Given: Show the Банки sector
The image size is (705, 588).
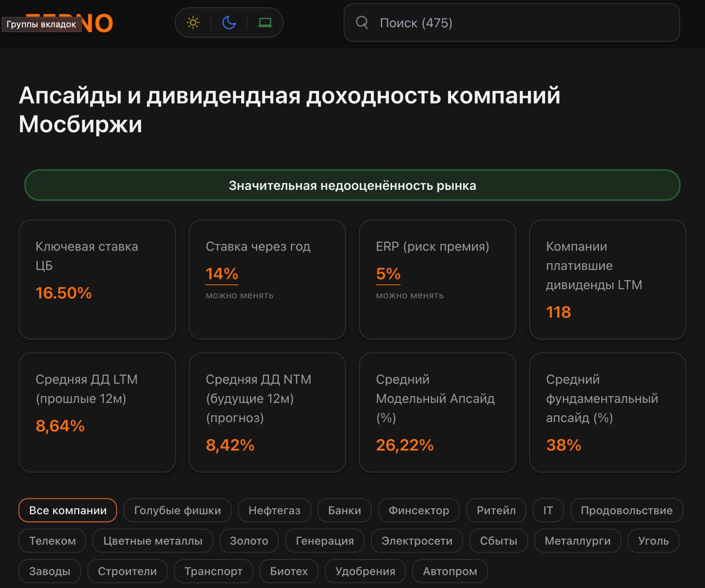Looking at the screenshot, I should click(x=345, y=510).
